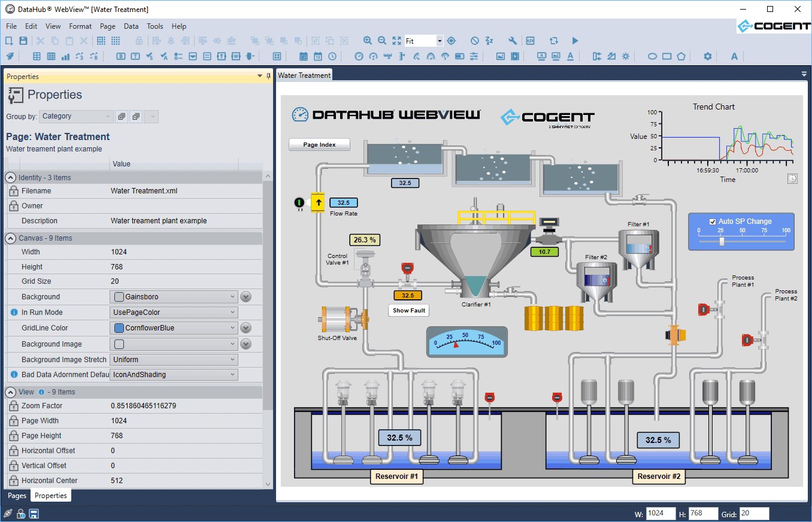Collapse the Identity properties group
The height and width of the screenshot is (522, 812).
(11, 178)
